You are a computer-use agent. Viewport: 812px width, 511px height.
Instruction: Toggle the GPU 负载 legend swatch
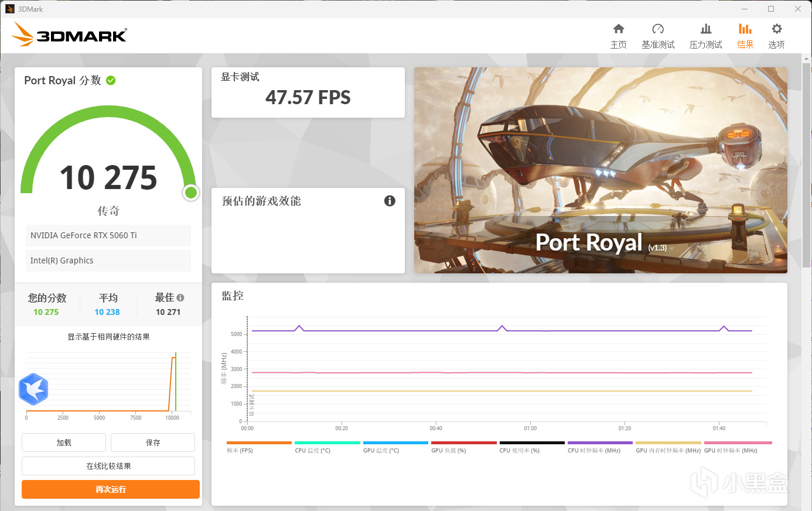coord(464,443)
